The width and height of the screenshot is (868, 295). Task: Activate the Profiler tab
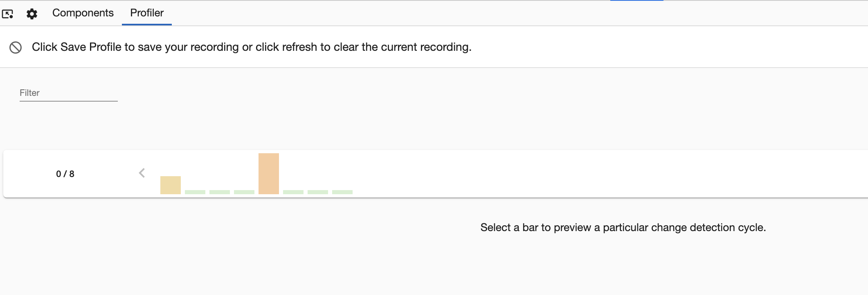point(146,13)
